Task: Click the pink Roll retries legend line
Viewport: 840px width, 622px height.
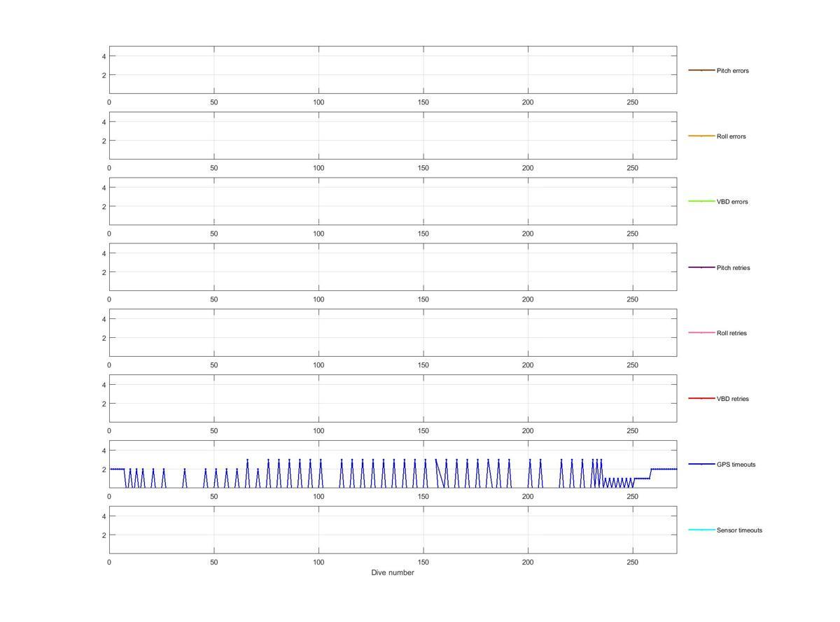Action: 701,332
